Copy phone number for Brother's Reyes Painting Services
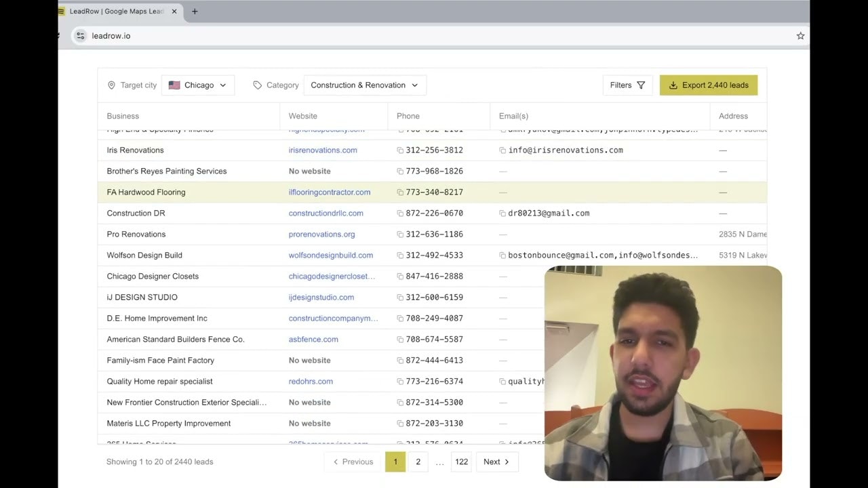The height and width of the screenshot is (488, 868). 401,171
